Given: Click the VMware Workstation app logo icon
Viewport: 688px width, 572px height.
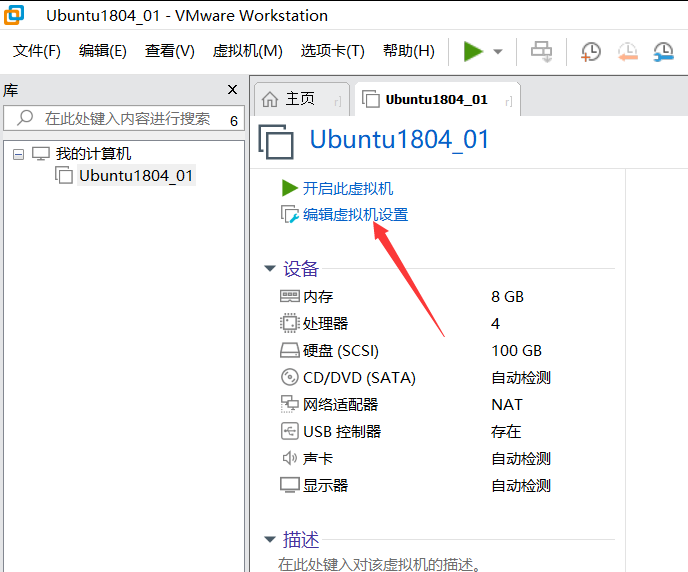Looking at the screenshot, I should tap(14, 15).
